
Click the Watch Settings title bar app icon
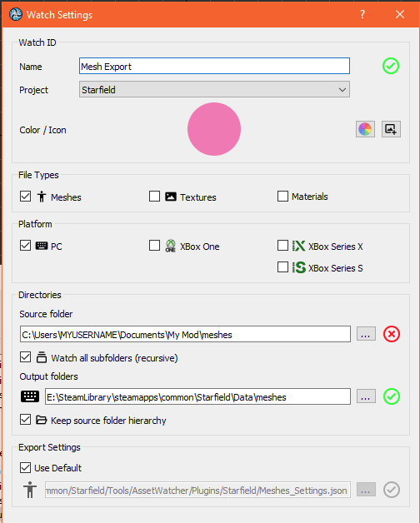[15, 14]
